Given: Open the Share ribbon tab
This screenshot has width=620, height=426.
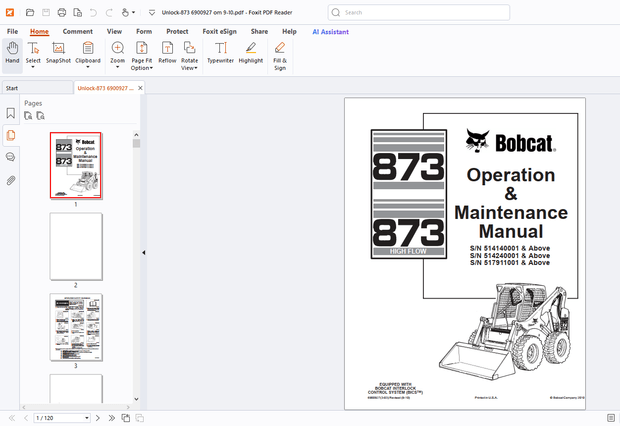Looking at the screenshot, I should [259, 32].
